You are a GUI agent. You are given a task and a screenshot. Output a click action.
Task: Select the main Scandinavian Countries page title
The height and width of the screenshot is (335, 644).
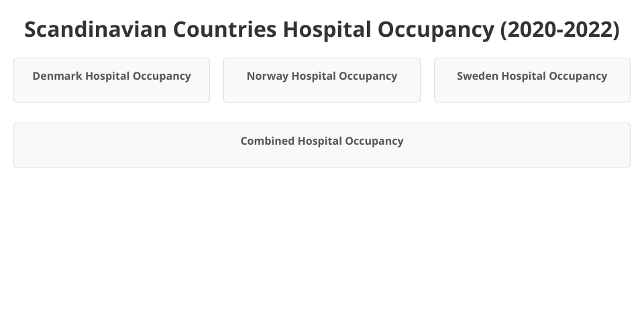pyautogui.click(x=321, y=30)
